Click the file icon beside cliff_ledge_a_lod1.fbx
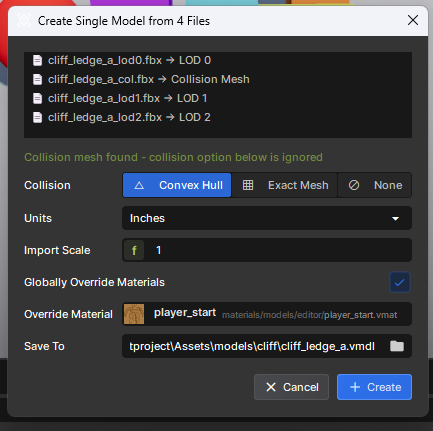Screen dimensions: 433x431 (x=37, y=98)
